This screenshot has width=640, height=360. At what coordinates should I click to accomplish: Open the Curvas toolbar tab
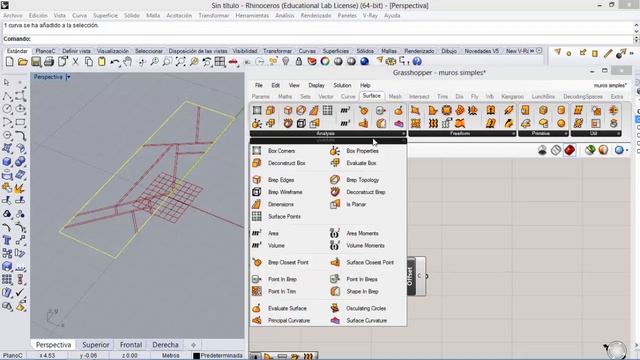click(x=307, y=51)
